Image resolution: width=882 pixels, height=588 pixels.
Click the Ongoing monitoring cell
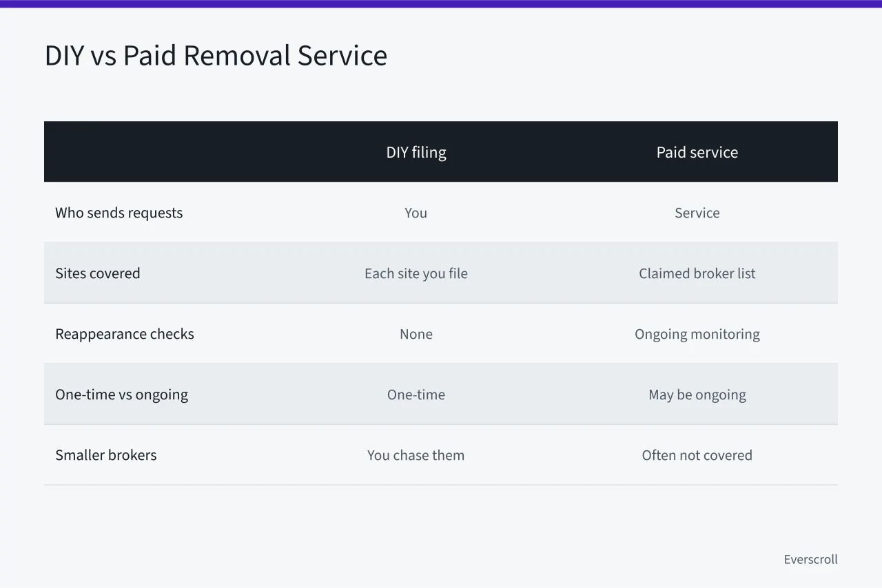point(697,334)
